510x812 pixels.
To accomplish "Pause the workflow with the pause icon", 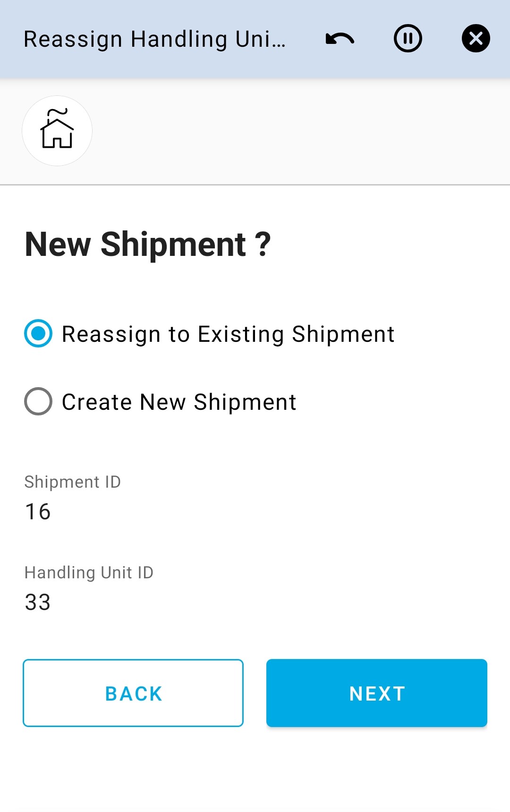I will pyautogui.click(x=408, y=39).
